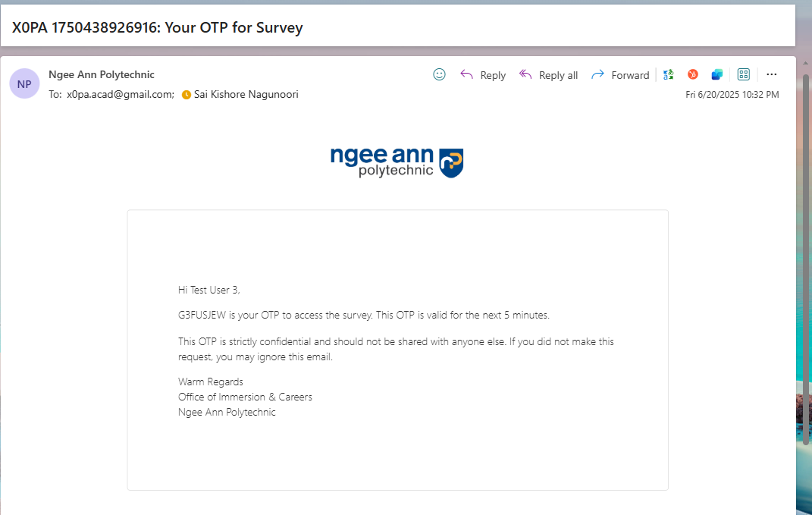Viewport: 812px width, 515px height.
Task: Click sender name Ngee Ann Polytechnic
Action: [x=102, y=74]
